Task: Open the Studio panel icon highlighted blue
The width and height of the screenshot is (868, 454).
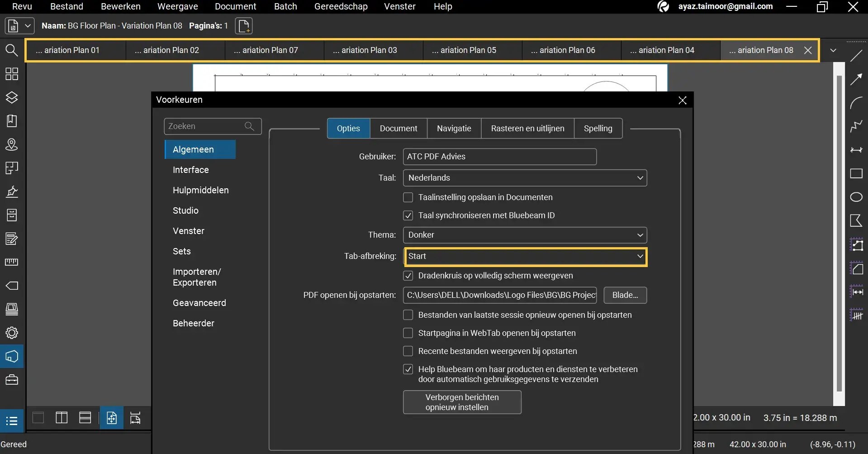Action: [12, 356]
